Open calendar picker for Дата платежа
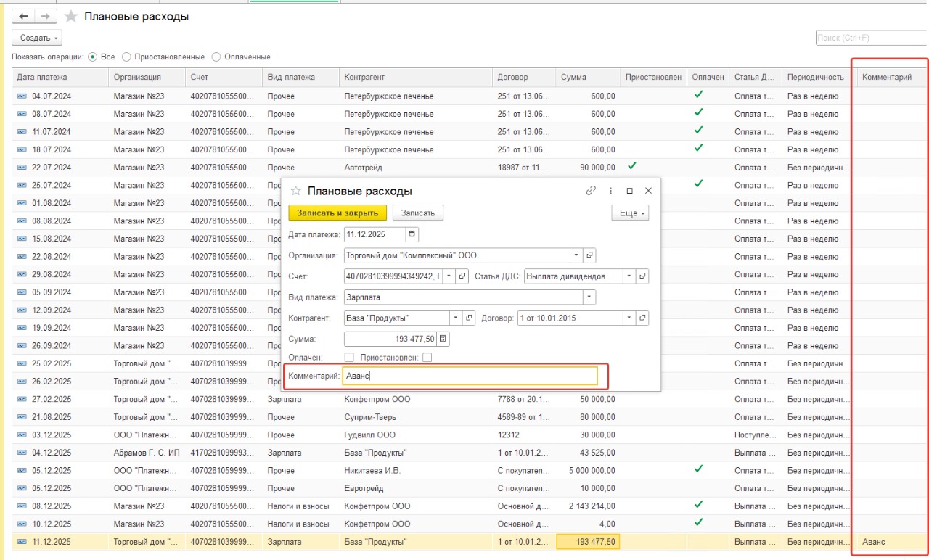Image resolution: width=929 pixels, height=560 pixels. pos(412,234)
